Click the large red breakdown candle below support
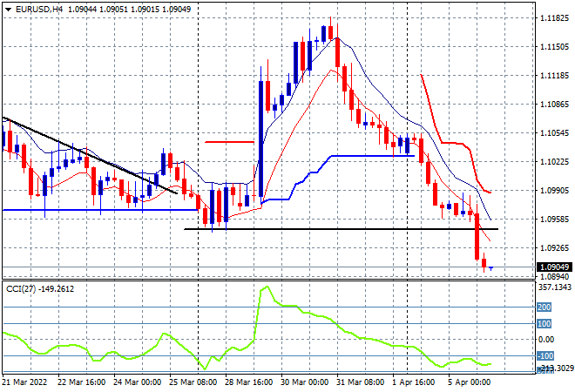 (x=477, y=237)
